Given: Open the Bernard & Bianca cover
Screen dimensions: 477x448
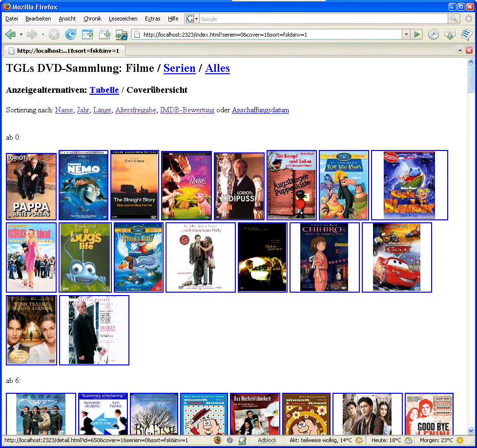Looking at the screenshot, I should (139, 257).
